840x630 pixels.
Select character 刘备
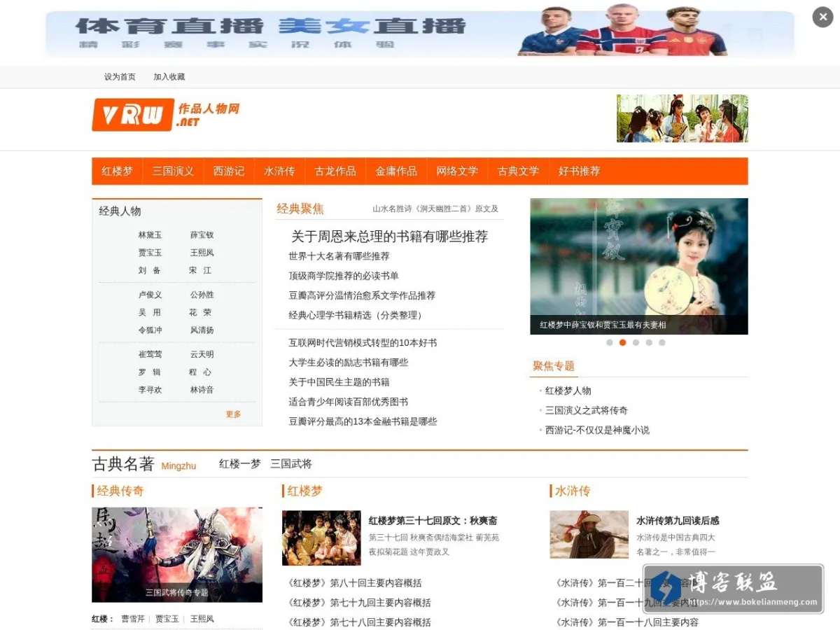tap(150, 270)
